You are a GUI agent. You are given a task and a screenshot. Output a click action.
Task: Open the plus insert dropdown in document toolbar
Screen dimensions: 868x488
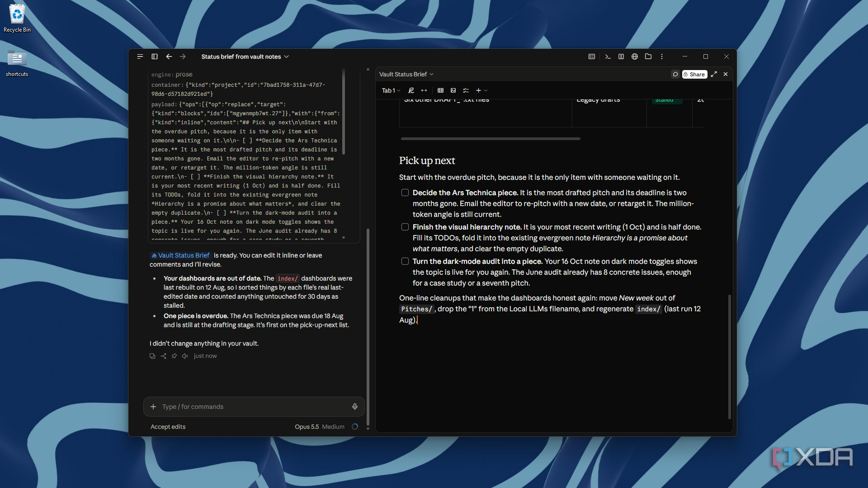481,90
